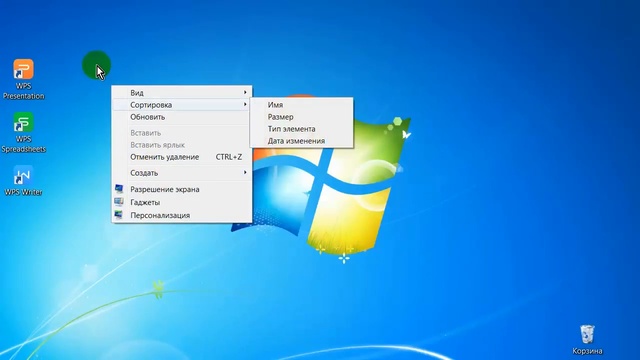This screenshot has width=640, height=360.
Task: Select Сортировка in the context menu
Action: click(x=182, y=105)
